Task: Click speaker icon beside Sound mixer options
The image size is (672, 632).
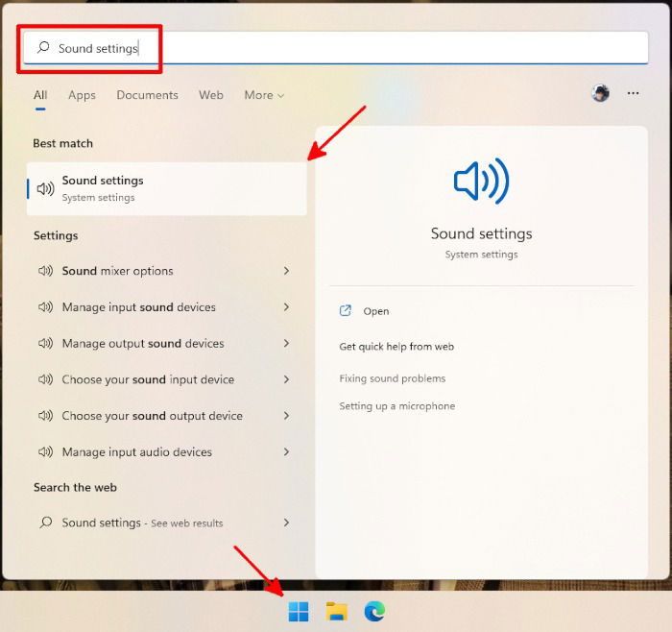Action: 45,271
